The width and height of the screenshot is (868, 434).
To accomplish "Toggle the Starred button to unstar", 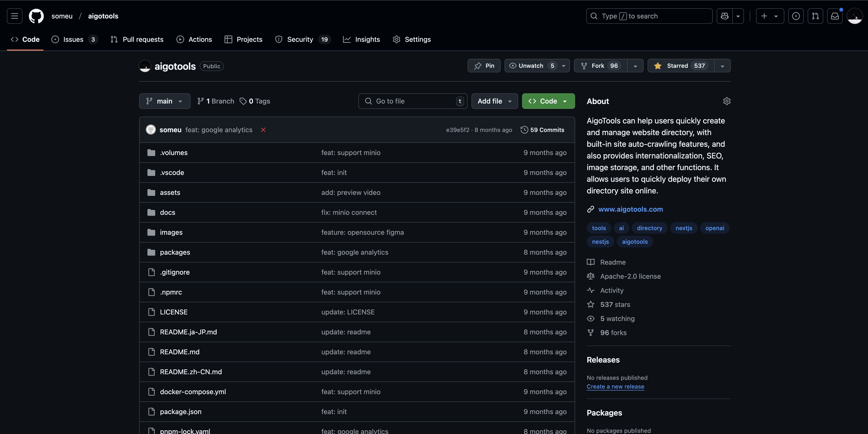I will click(x=681, y=66).
